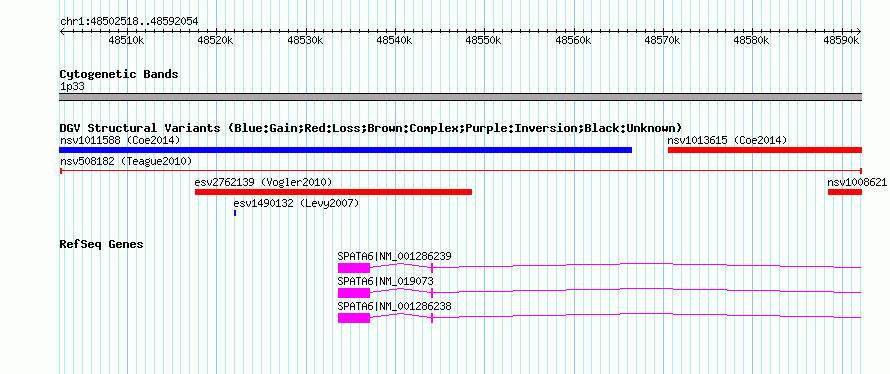890x374 pixels.
Task: Open the esv2762139 (Vogler2010) label
Action: click(x=263, y=182)
